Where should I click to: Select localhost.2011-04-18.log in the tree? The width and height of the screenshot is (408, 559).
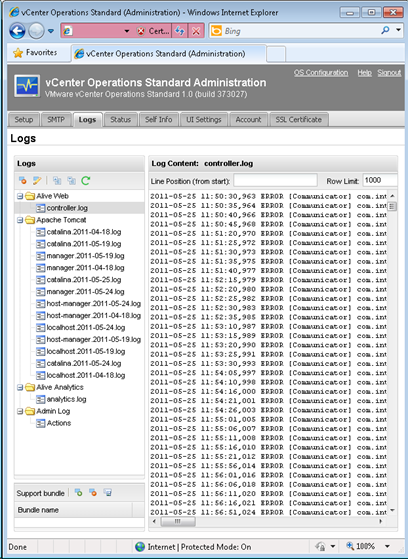pyautogui.click(x=86, y=375)
